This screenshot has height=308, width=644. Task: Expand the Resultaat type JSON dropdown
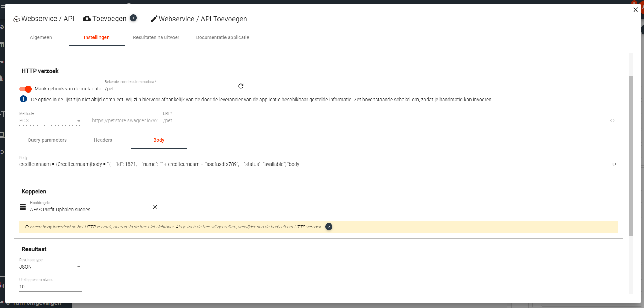point(50,267)
